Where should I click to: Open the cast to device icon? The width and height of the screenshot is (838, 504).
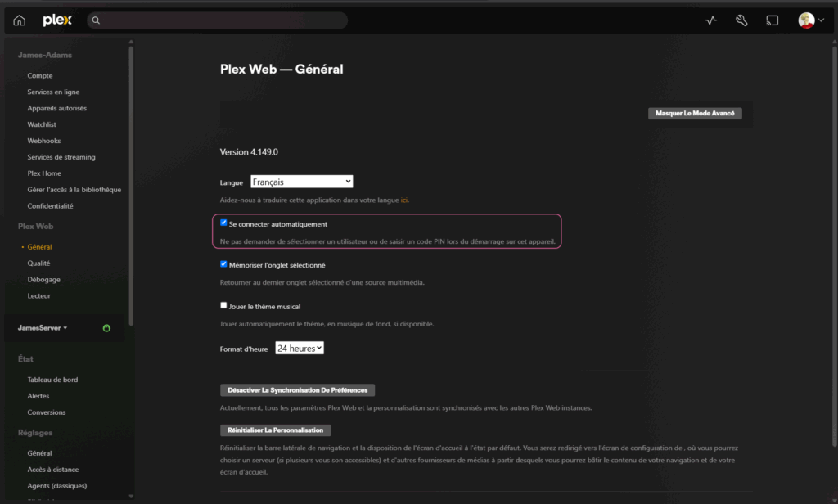(773, 20)
